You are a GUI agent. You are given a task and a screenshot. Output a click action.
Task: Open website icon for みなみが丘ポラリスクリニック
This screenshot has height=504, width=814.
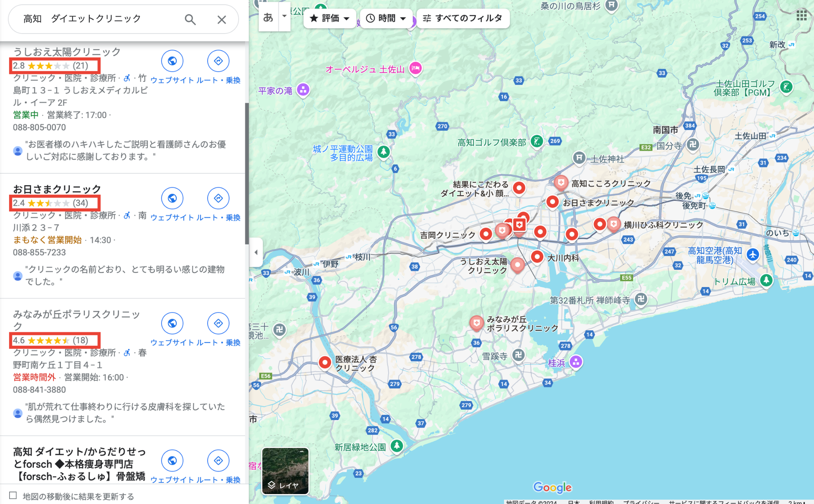coord(172,323)
